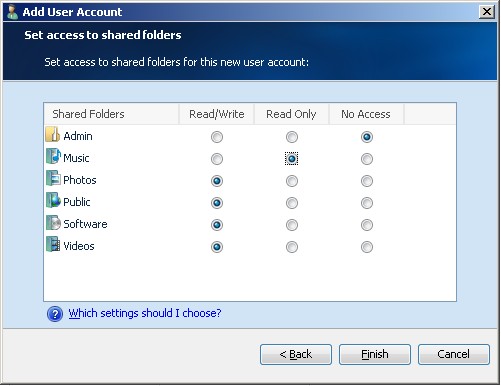Set Videos folder to No Access
The width and height of the screenshot is (501, 386).
(x=367, y=247)
